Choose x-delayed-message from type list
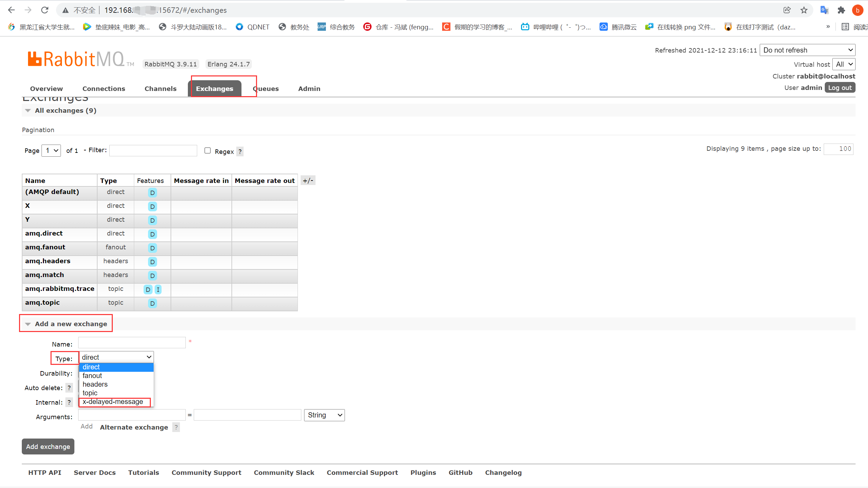 (113, 402)
